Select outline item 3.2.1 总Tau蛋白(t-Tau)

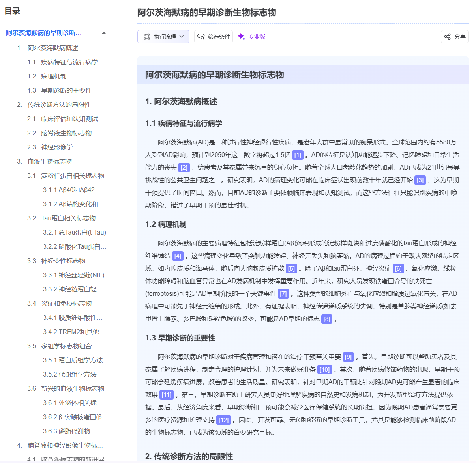[75, 232]
